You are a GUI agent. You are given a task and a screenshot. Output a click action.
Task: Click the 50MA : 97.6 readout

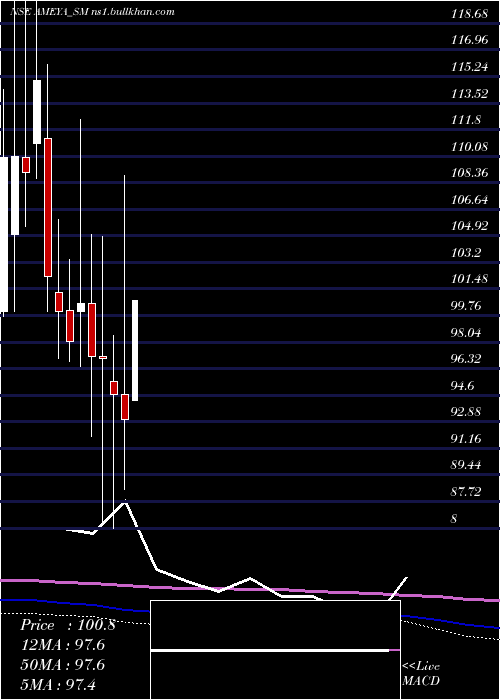click(62, 664)
